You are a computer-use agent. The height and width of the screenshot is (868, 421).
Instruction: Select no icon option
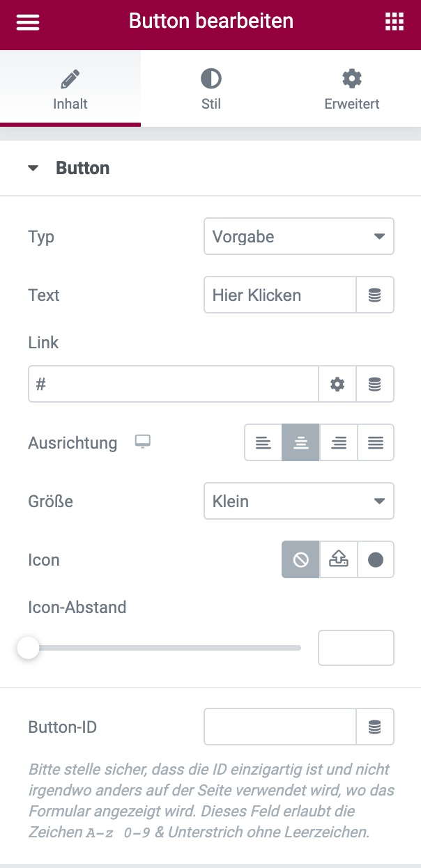click(300, 560)
